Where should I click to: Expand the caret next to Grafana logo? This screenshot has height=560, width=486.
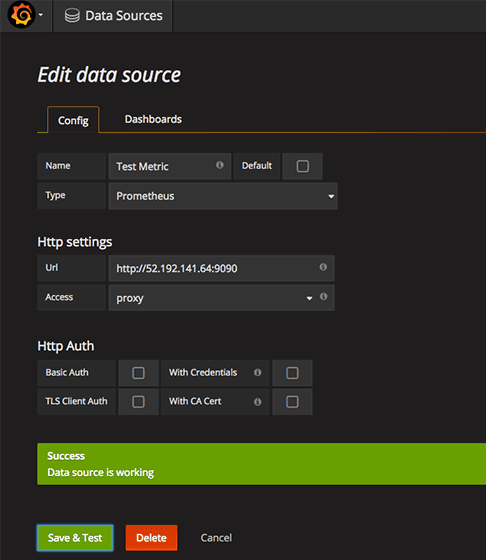[41, 15]
